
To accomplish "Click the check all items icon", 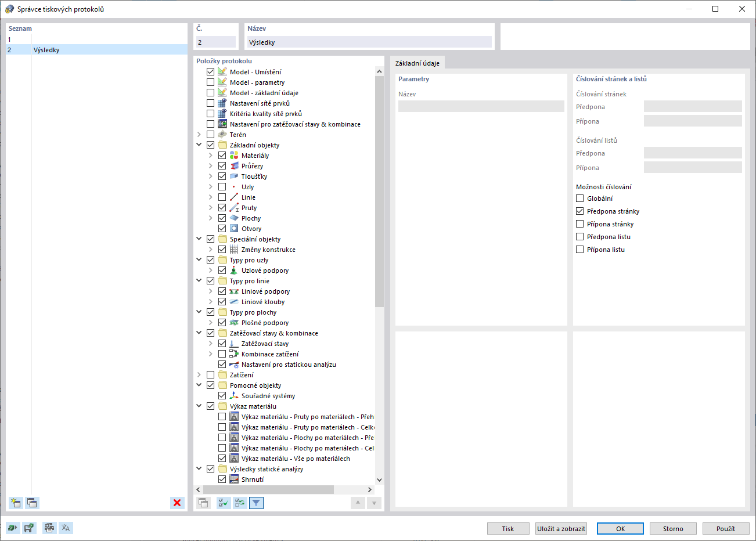I will (x=224, y=503).
